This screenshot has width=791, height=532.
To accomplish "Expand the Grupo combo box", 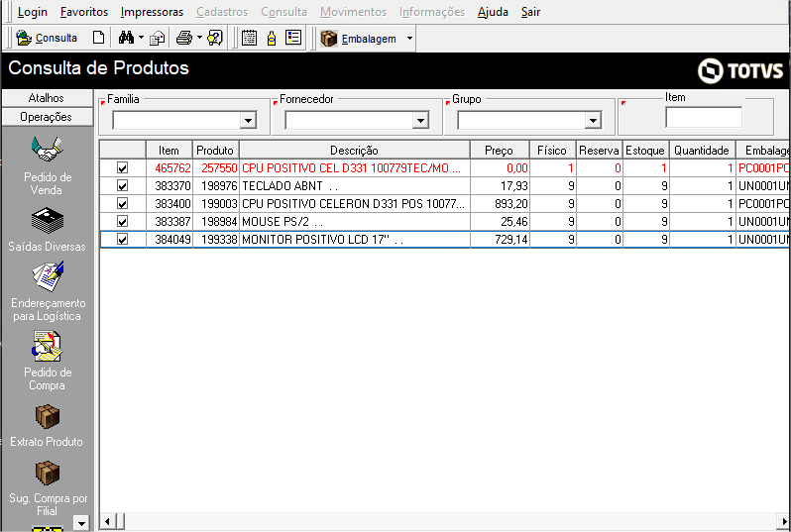I will coord(593,121).
